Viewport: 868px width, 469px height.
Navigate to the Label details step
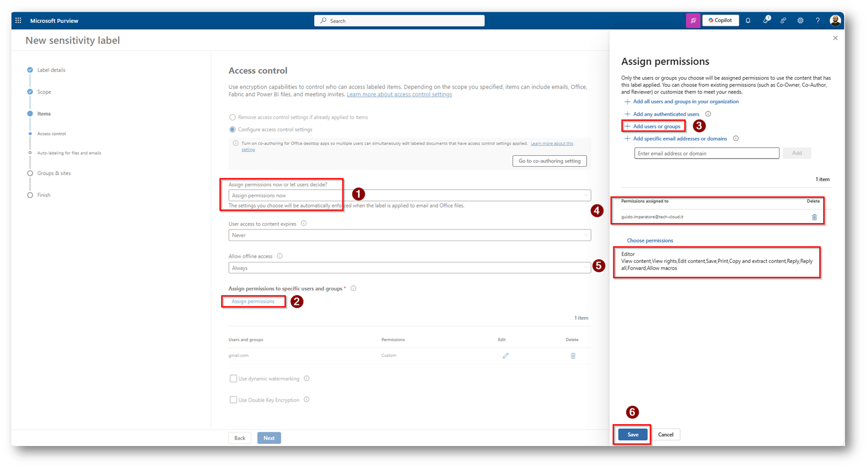[51, 70]
